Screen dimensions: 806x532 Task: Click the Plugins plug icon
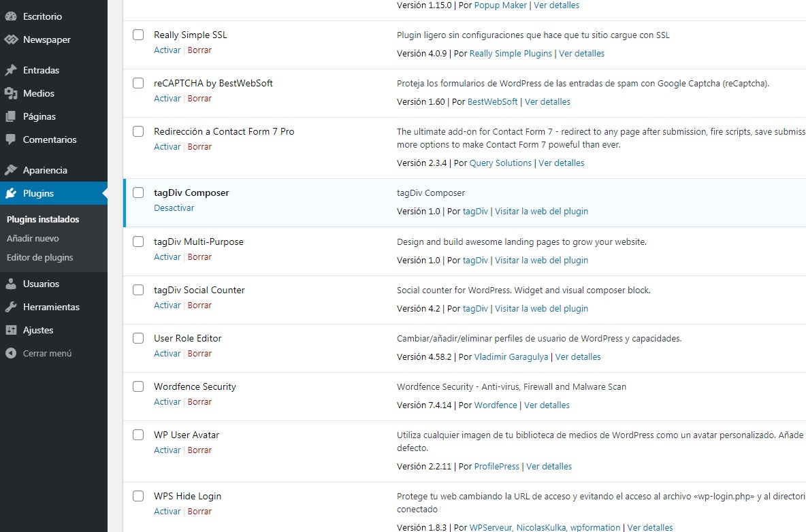(x=11, y=194)
